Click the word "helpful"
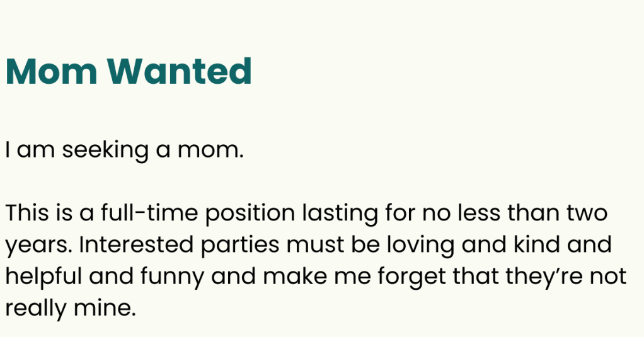The width and height of the screenshot is (644, 337). [x=43, y=277]
